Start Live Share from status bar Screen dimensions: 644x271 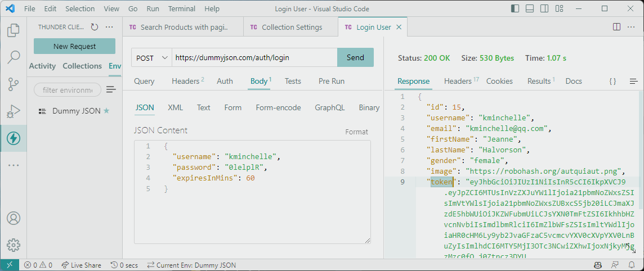81,265
